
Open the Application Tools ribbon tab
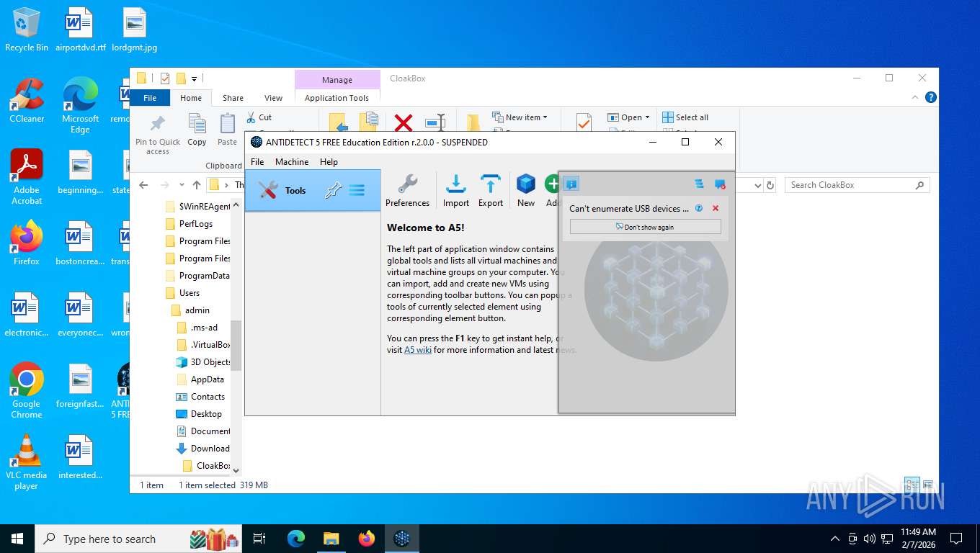[x=337, y=98]
